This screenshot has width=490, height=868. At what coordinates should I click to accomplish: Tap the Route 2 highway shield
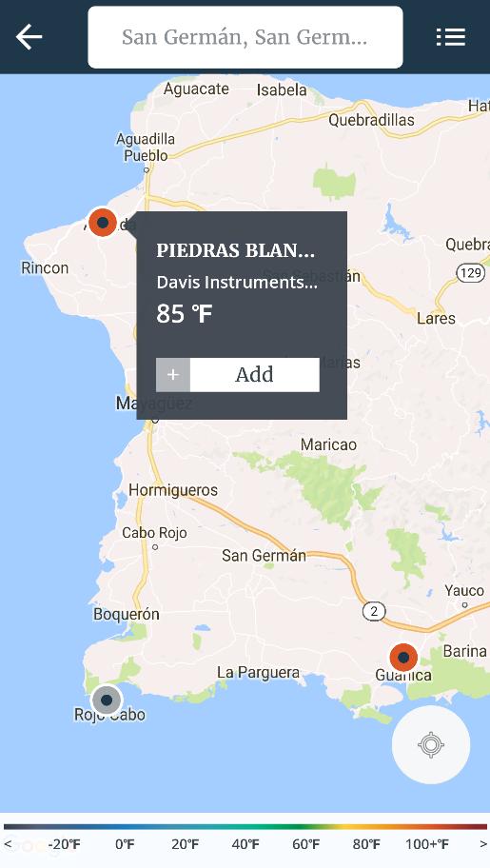(x=374, y=611)
